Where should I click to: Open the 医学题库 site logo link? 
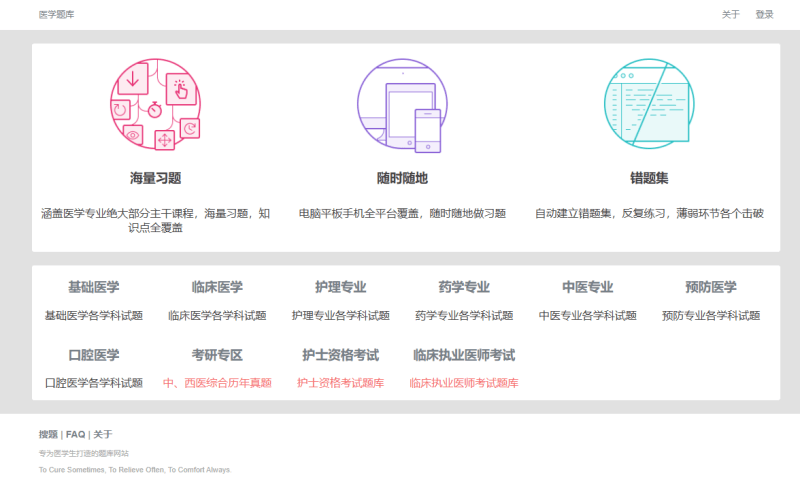click(x=57, y=15)
